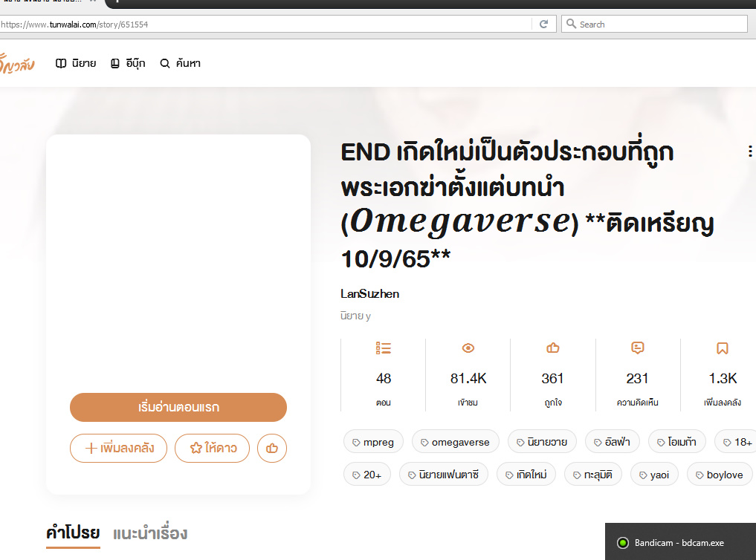Open the three-dot story options menu
This screenshot has width=756, height=560.
coord(750,152)
